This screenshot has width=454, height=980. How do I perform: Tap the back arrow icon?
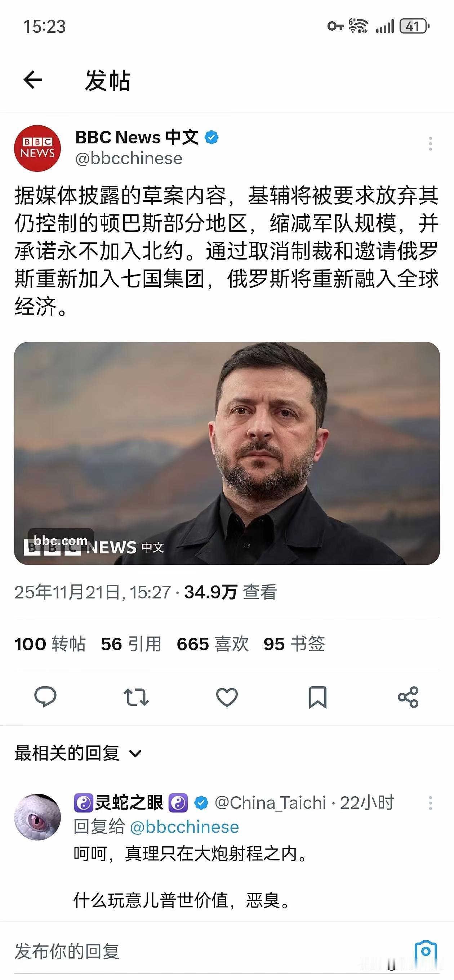point(33,80)
